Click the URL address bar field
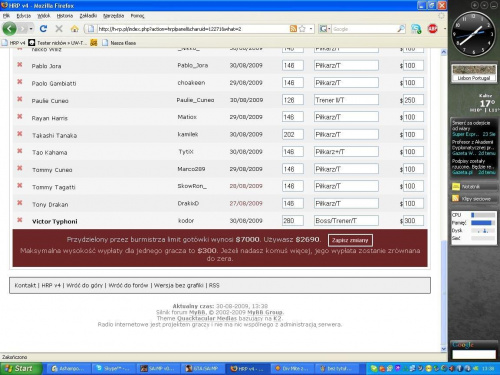The width and height of the screenshot is (500, 375). pos(193,29)
